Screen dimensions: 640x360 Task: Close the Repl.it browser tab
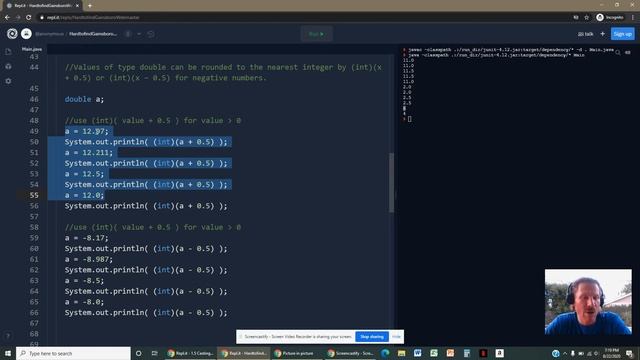click(77, 6)
